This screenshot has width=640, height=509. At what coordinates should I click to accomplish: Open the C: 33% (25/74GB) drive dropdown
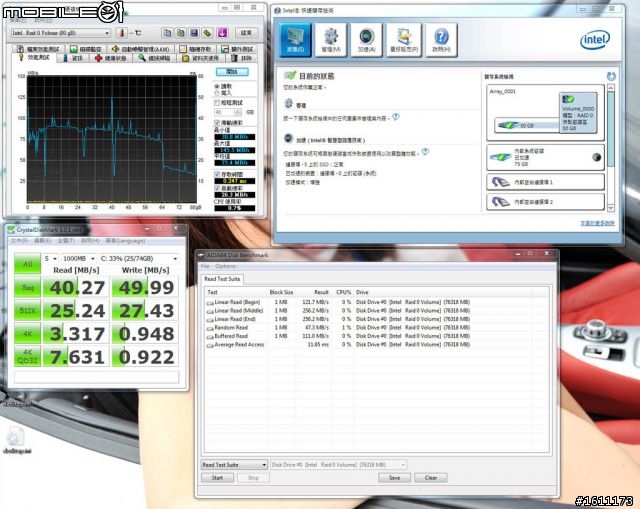139,259
